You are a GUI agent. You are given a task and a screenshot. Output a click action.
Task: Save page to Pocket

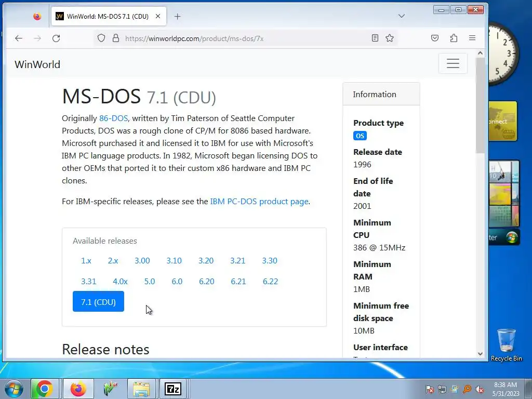point(435,38)
